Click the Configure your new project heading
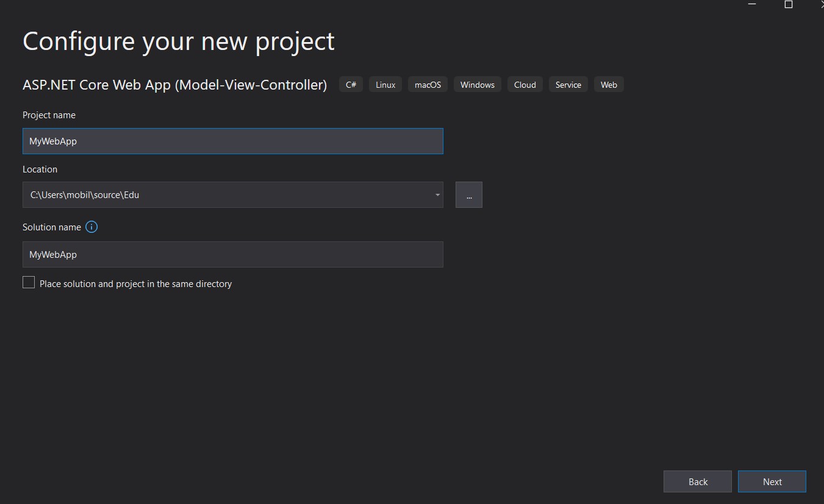 179,41
